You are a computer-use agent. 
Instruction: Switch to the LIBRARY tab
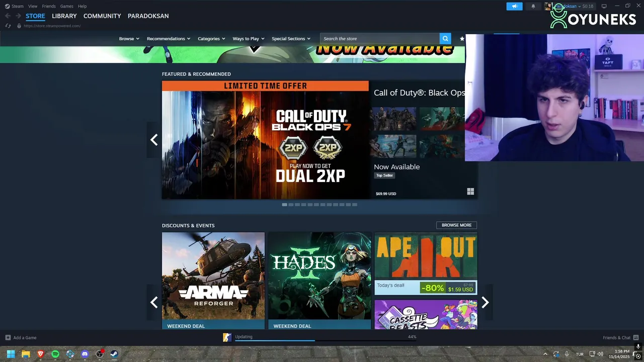pos(64,16)
